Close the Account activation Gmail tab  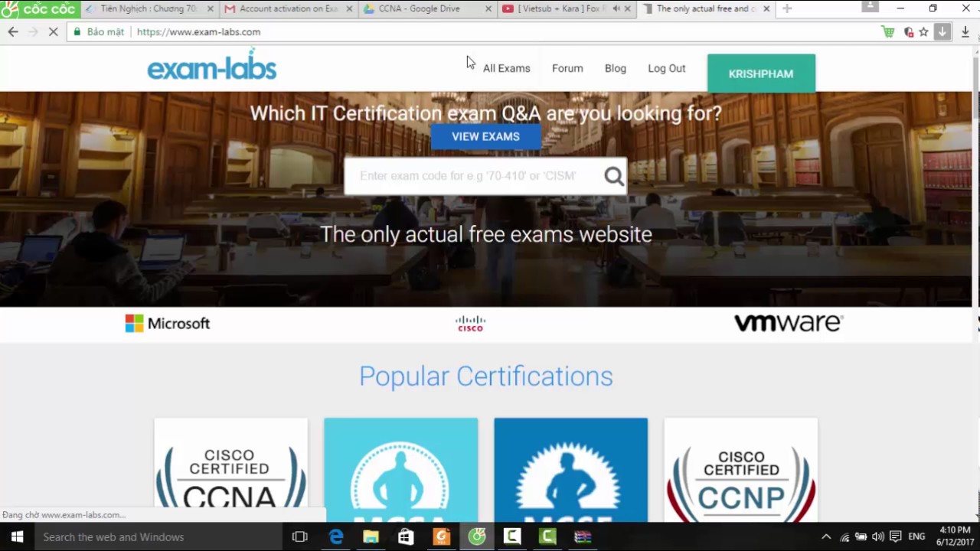pos(350,8)
